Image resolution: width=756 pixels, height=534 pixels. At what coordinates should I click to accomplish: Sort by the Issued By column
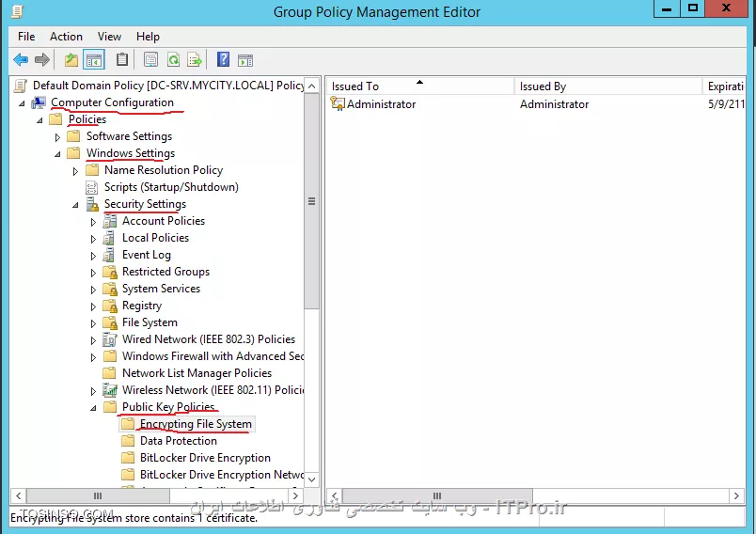[x=608, y=86]
